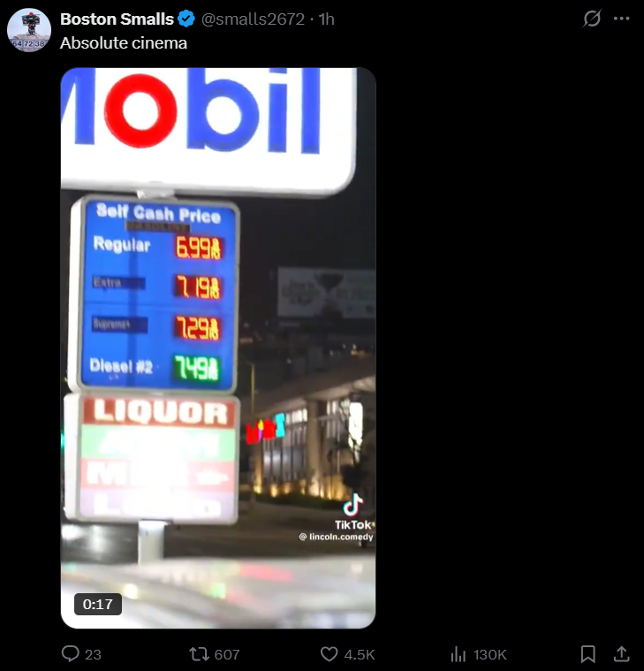
Task: View post analytics bar chart icon
Action: 458,654
